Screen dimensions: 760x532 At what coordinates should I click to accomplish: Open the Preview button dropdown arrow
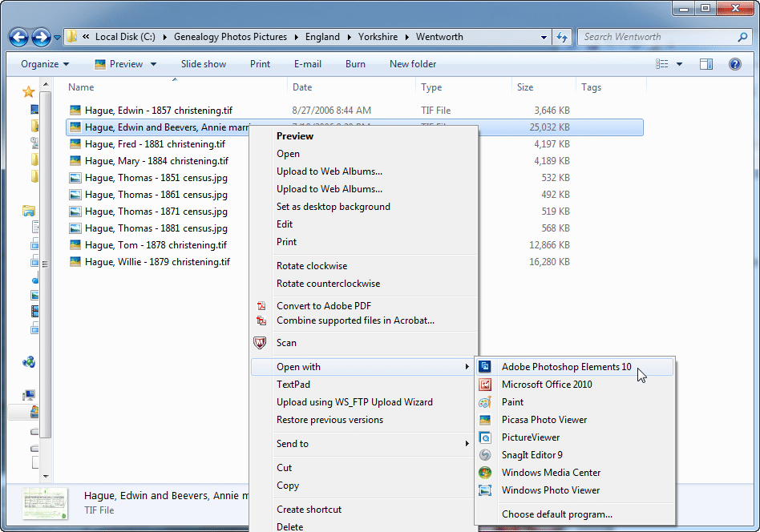point(153,64)
